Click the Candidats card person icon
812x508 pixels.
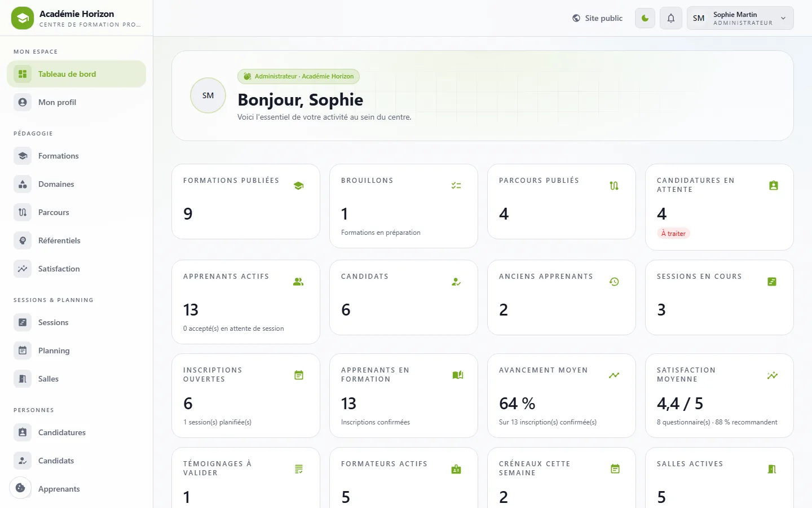(456, 281)
